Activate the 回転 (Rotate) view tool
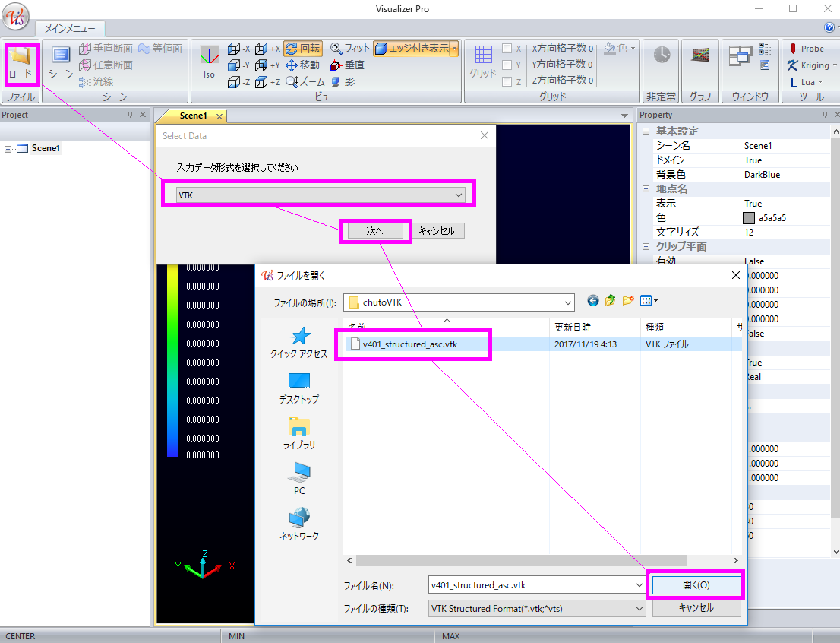The height and width of the screenshot is (643, 840). (x=303, y=49)
